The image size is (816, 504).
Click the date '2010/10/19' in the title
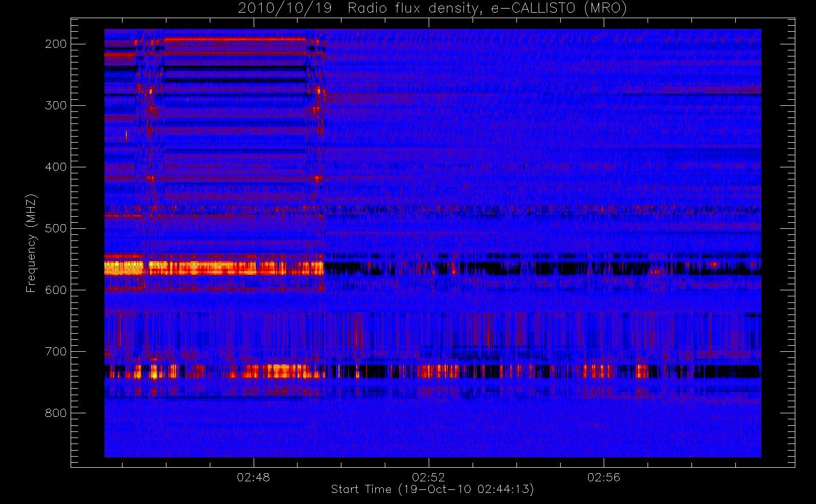pos(285,9)
